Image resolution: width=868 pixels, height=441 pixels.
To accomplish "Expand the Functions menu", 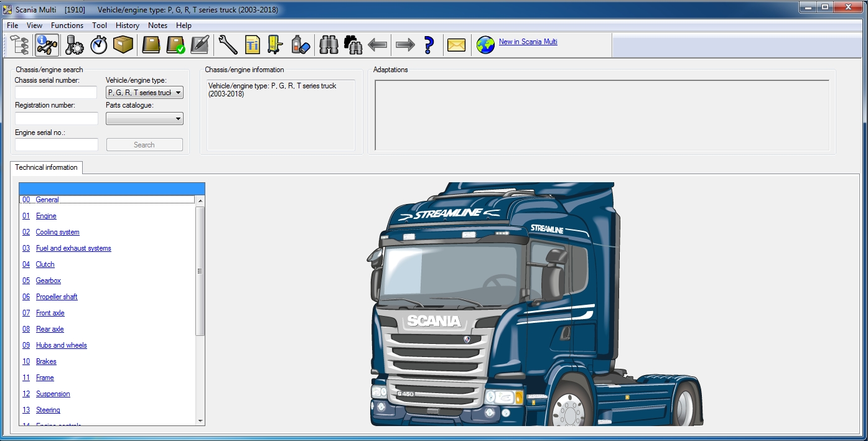I will [67, 26].
